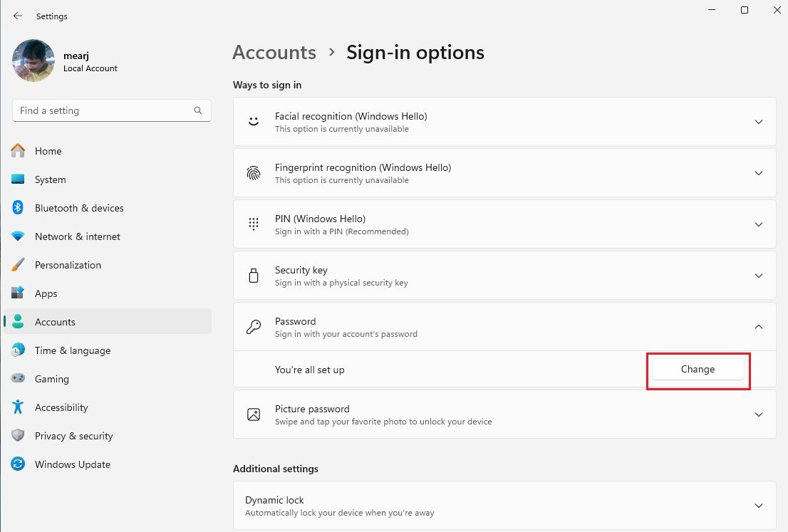Open the PIN (Windows Hello) section
788x532 pixels.
[x=759, y=224]
